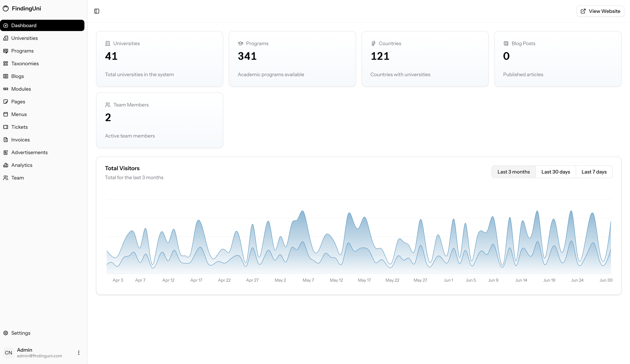This screenshot has width=630, height=364.
Task: Switch chart to Last 7 days
Action: [594, 172]
